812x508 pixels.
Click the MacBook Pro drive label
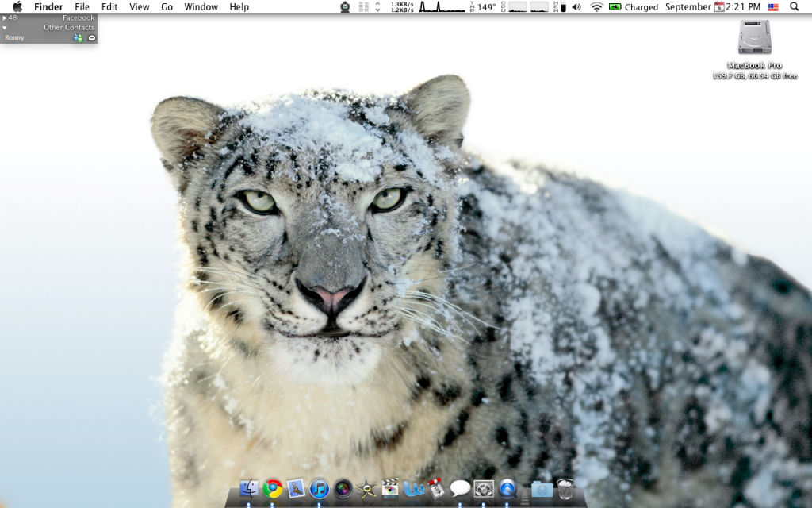click(x=755, y=65)
